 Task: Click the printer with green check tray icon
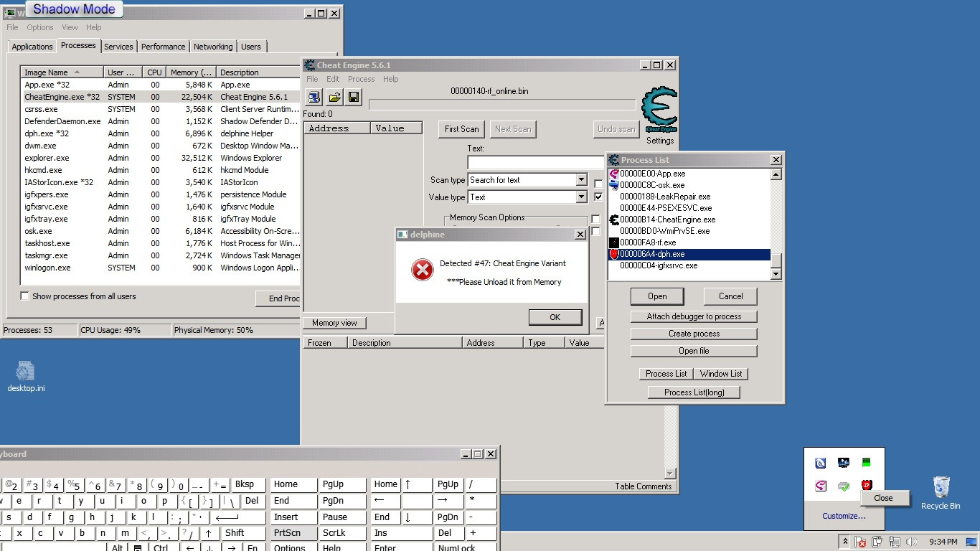[844, 486]
